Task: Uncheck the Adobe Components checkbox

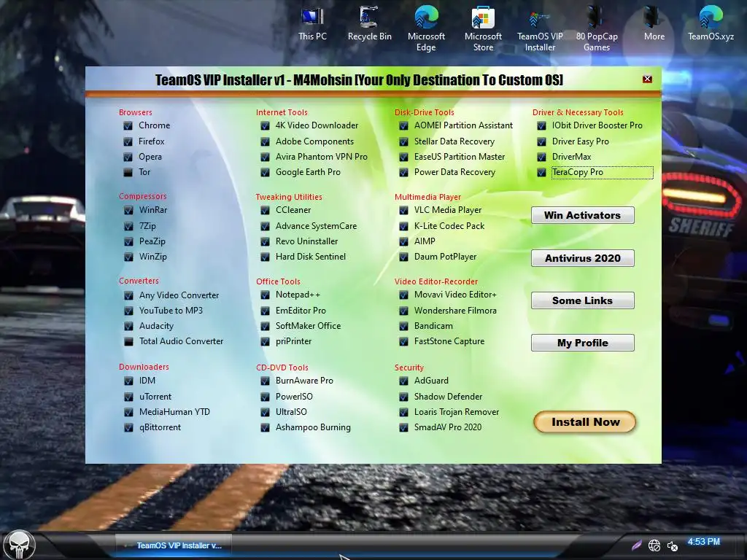Action: tap(265, 141)
